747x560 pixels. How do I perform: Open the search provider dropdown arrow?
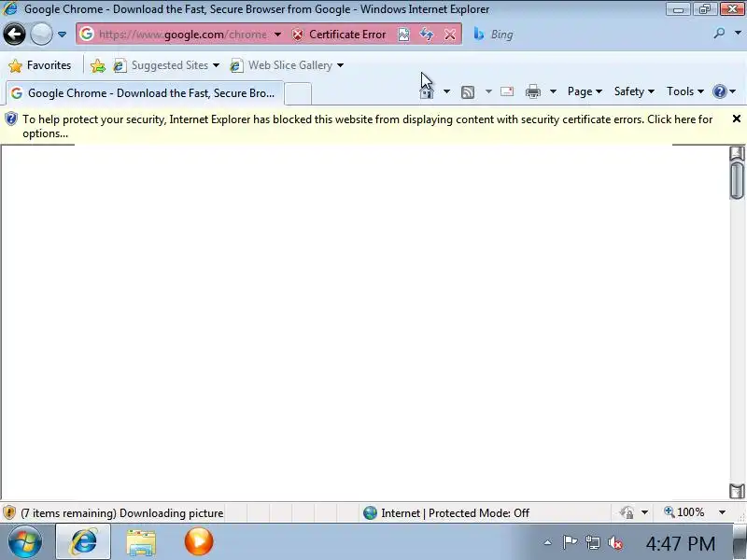(738, 34)
